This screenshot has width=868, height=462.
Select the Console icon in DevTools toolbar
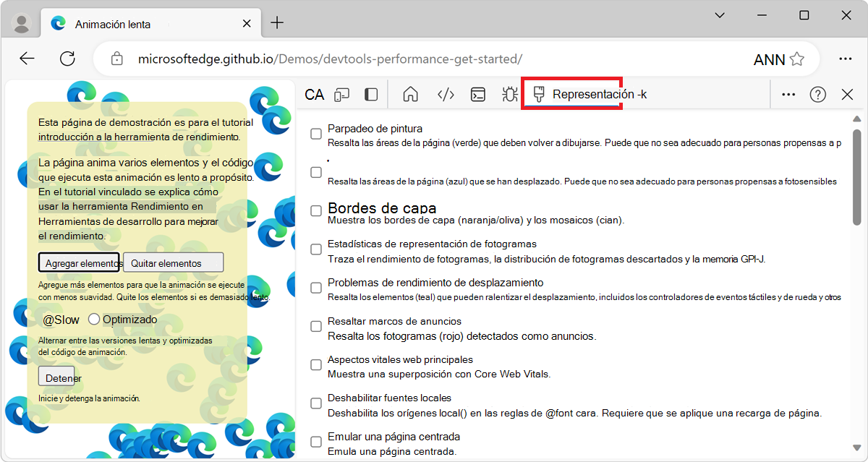477,94
